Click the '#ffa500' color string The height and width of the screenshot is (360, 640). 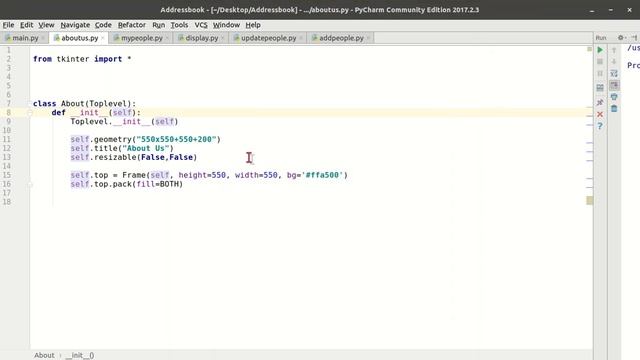coord(322,175)
